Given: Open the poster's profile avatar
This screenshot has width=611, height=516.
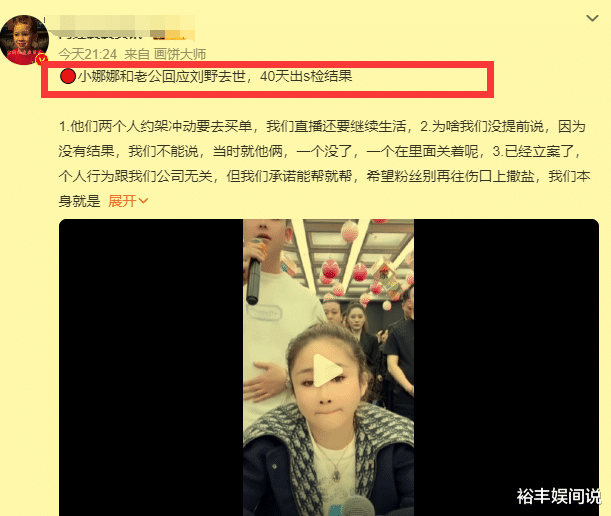Looking at the screenshot, I should tap(25, 40).
